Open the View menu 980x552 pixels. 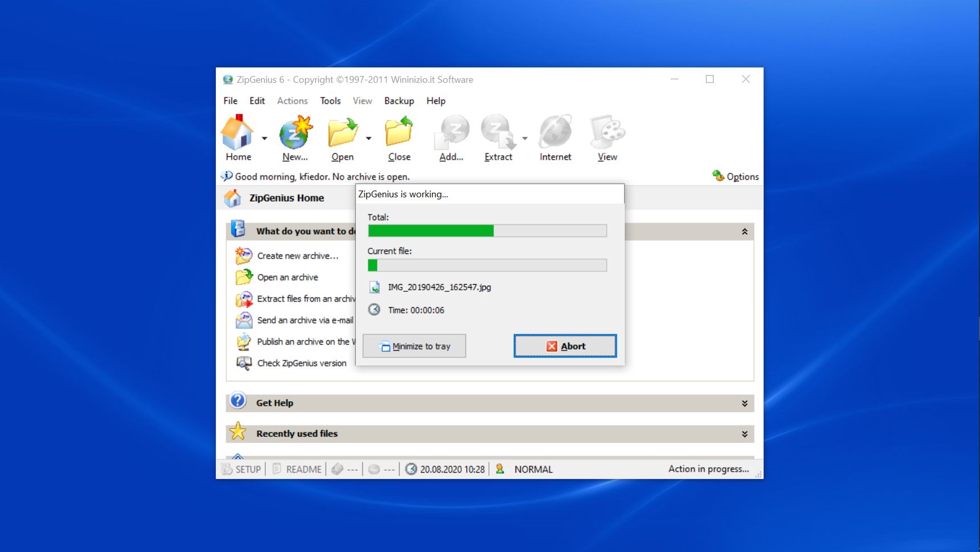[x=362, y=101]
